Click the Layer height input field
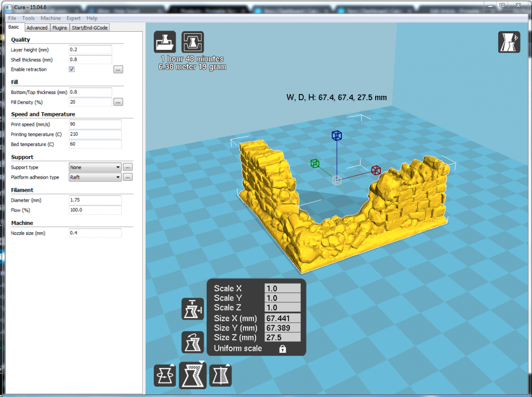 pyautogui.click(x=90, y=49)
